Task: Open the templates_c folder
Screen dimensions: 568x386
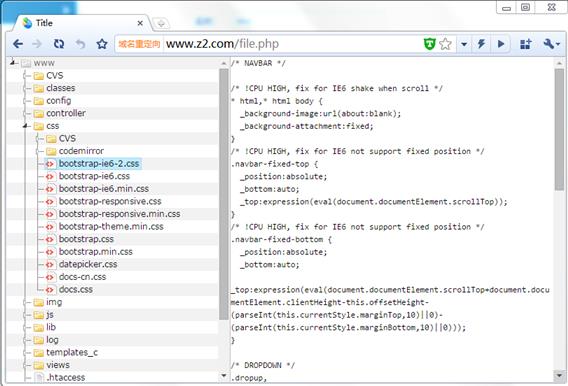Action: click(x=72, y=352)
